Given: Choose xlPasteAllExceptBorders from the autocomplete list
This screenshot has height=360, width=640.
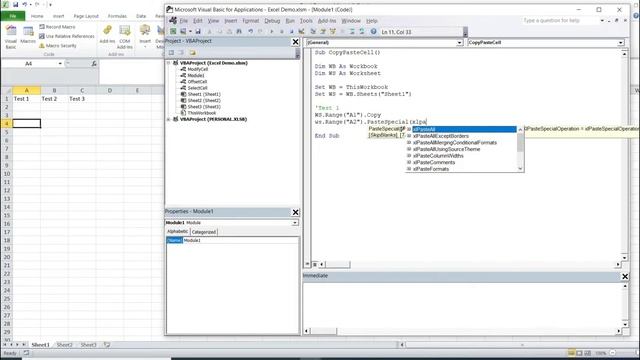Looking at the screenshot, I should pos(441,136).
